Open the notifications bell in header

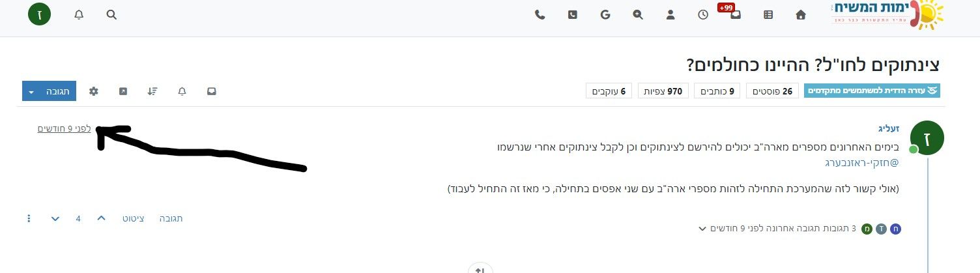(79, 14)
